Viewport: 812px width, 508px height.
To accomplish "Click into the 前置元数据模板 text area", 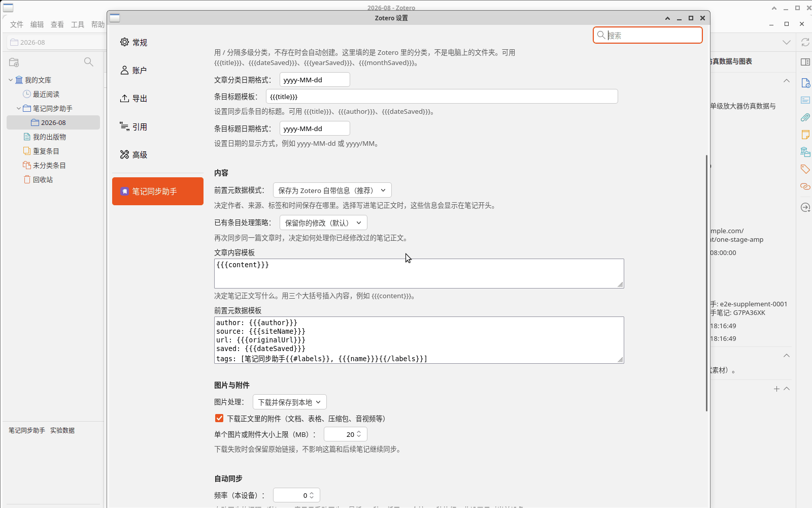I will 419,340.
